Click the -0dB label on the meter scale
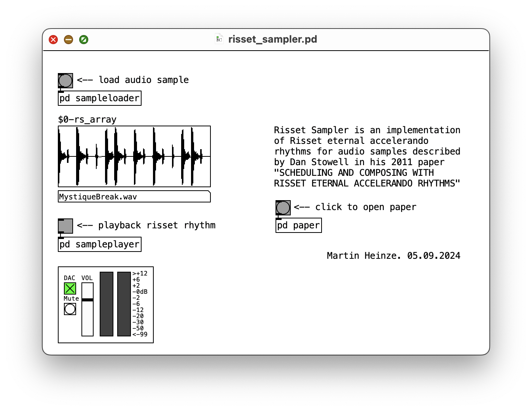532x411 pixels. pyautogui.click(x=140, y=292)
